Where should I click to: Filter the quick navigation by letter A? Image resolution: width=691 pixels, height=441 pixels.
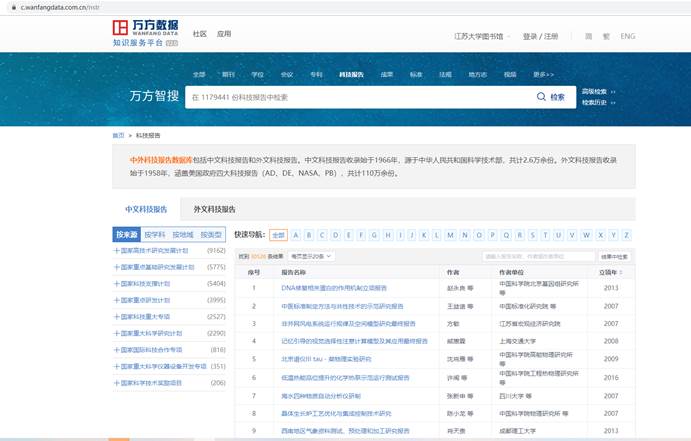coord(296,235)
